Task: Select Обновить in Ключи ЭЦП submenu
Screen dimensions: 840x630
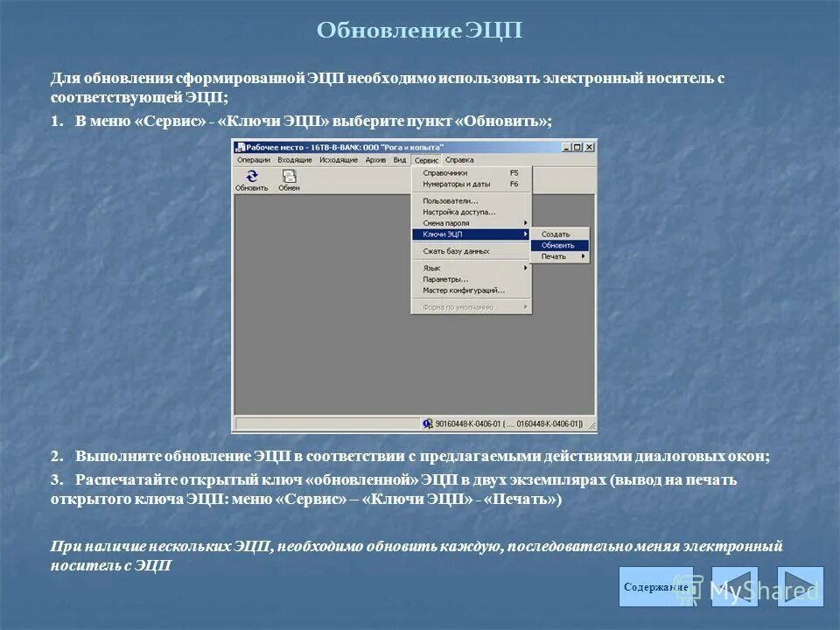Action: pos(560,245)
